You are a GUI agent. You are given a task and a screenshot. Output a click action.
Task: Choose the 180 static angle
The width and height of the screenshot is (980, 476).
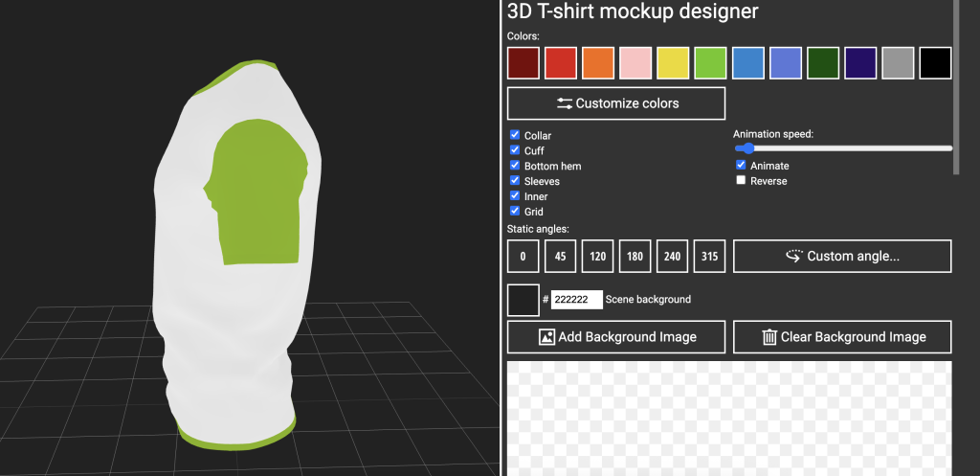click(x=635, y=257)
